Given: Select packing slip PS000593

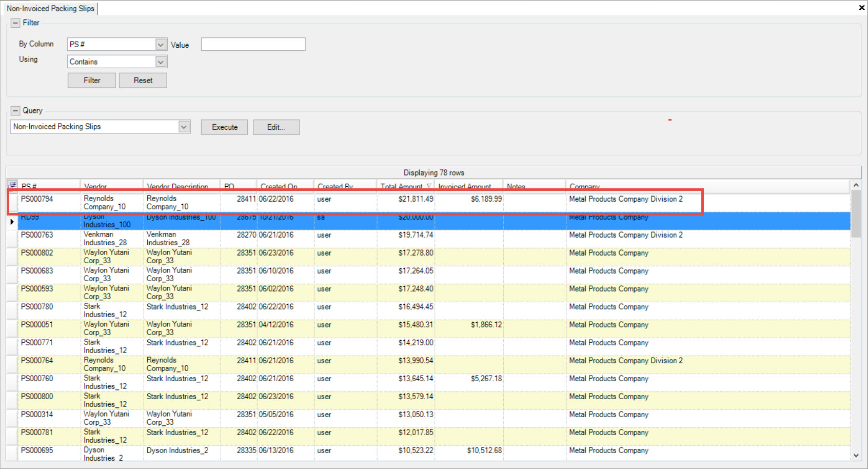Looking at the screenshot, I should (x=37, y=289).
